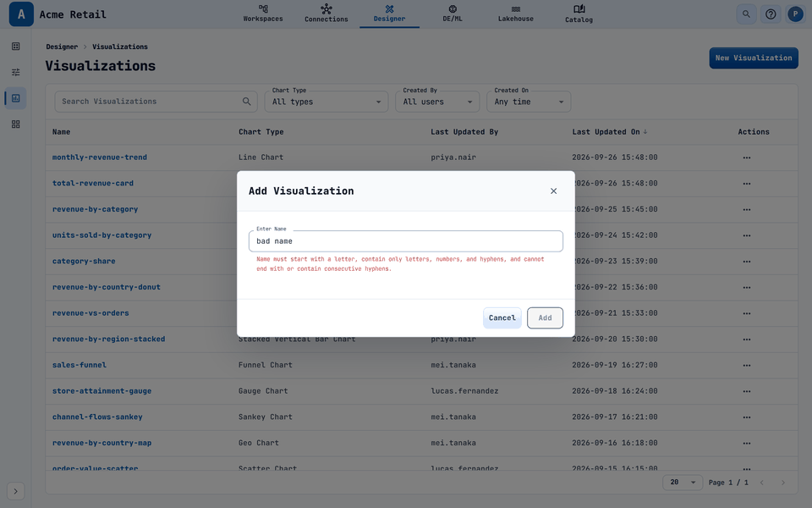Image resolution: width=812 pixels, height=508 pixels.
Task: Open actions menu for revenue-by-country-donut
Action: coord(747,287)
